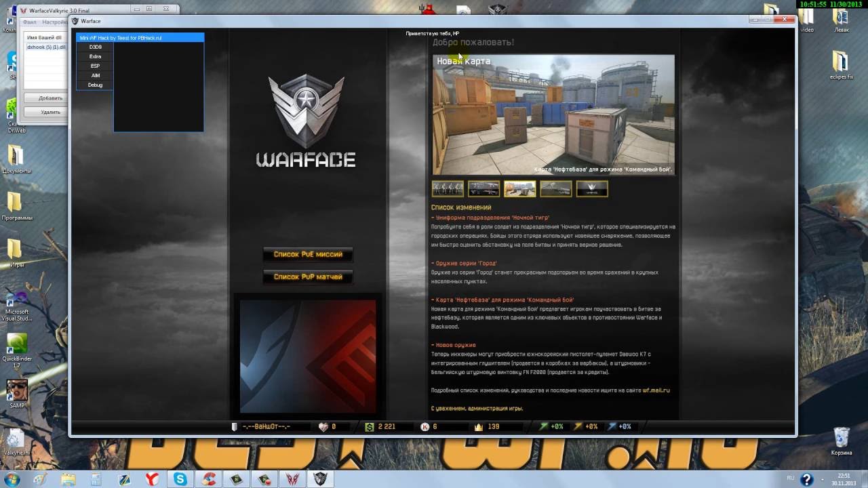The width and height of the screenshot is (868, 488).
Task: Select the D3D8 hack menu entry
Action: click(x=95, y=47)
